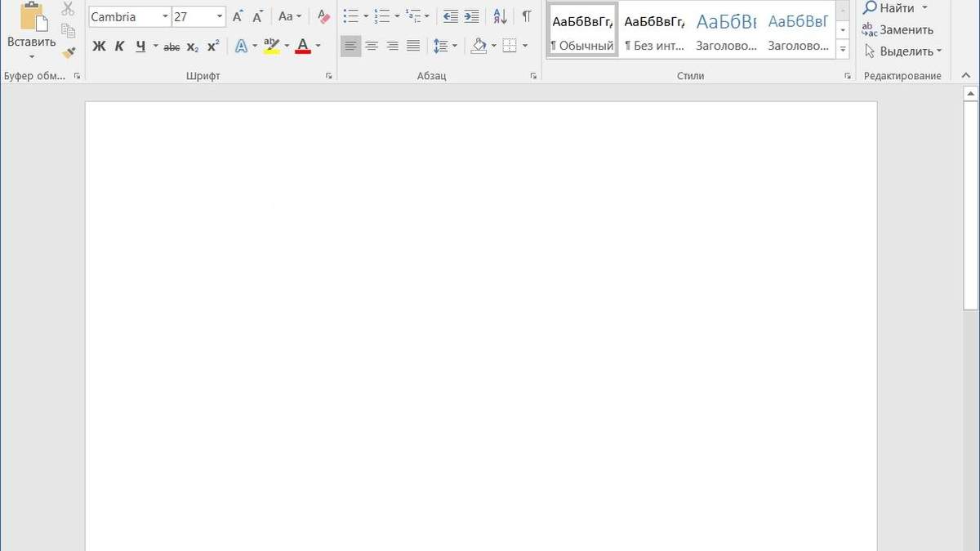Toggle italic К formatting
980x551 pixels.
pos(119,47)
